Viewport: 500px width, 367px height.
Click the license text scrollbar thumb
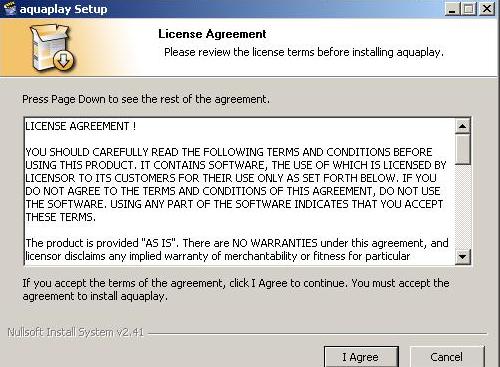[x=462, y=149]
